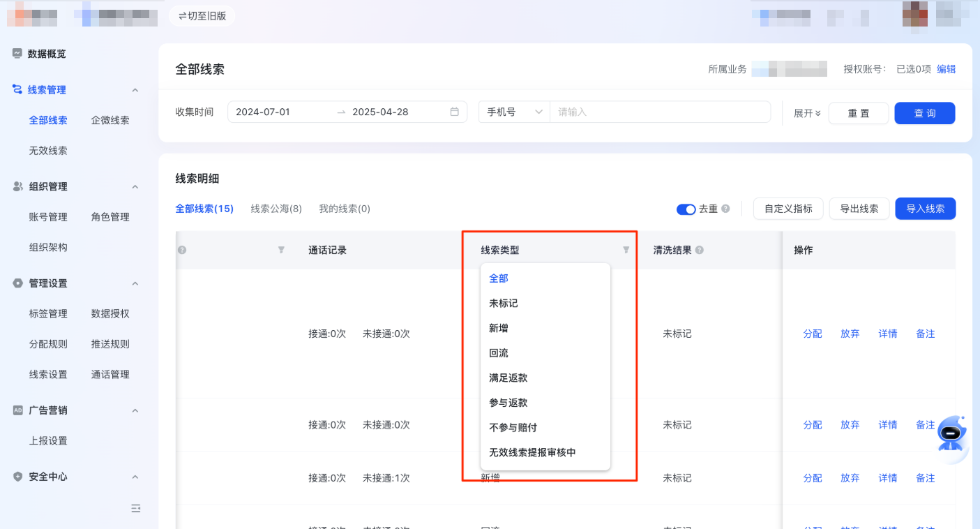Open 管理设置 via its gear icon
Viewport: 980px width, 529px height.
(x=17, y=283)
